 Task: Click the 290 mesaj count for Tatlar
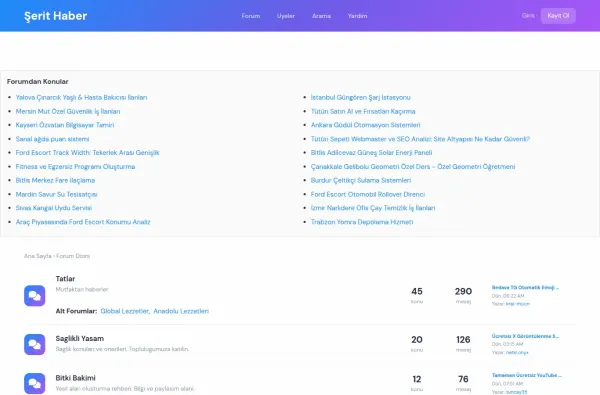click(463, 291)
